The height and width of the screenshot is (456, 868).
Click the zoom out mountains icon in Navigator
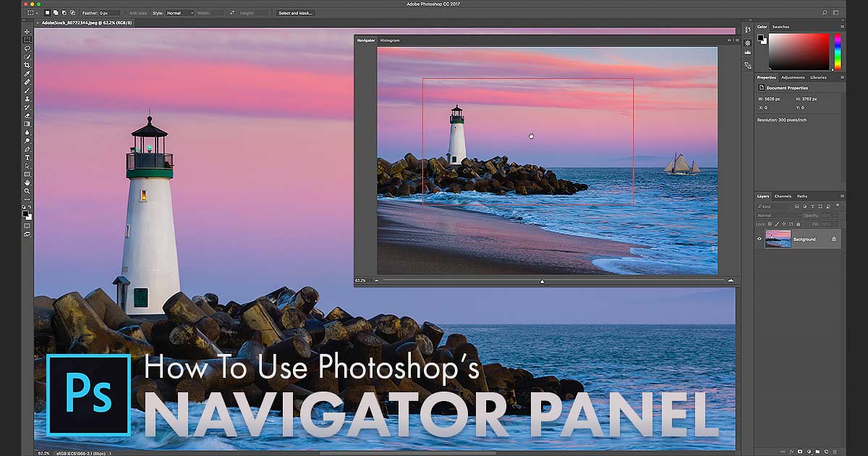pos(376,280)
